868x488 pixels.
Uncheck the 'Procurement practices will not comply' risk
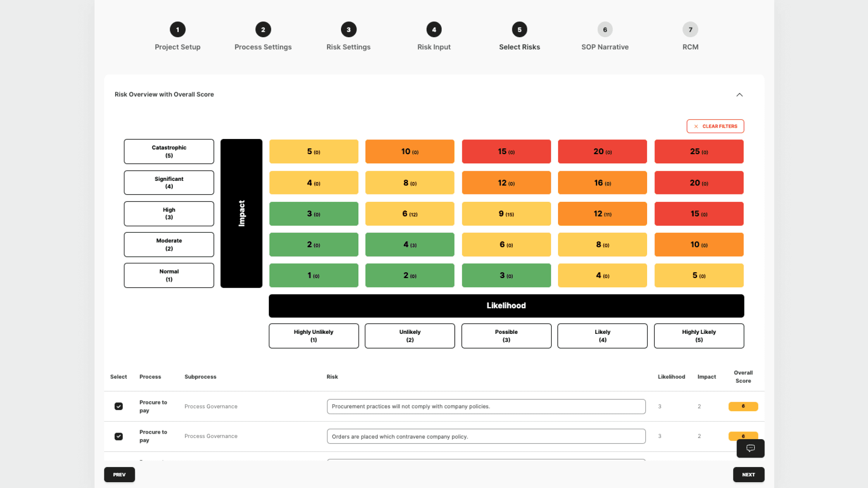point(119,406)
